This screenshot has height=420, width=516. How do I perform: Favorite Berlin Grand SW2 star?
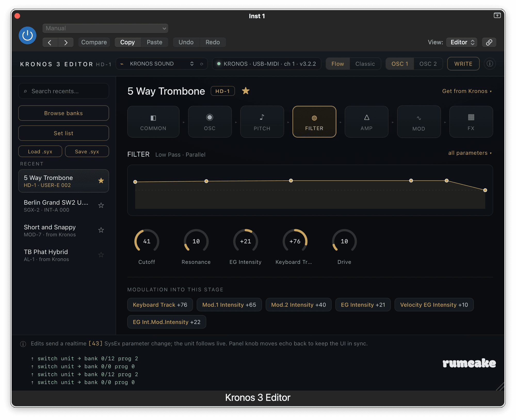[101, 205]
